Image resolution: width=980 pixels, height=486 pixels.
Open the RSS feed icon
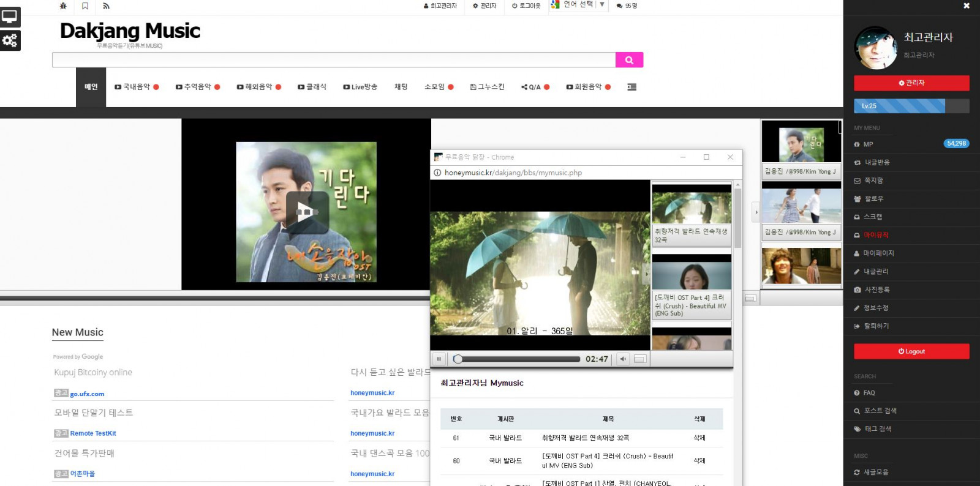[106, 6]
